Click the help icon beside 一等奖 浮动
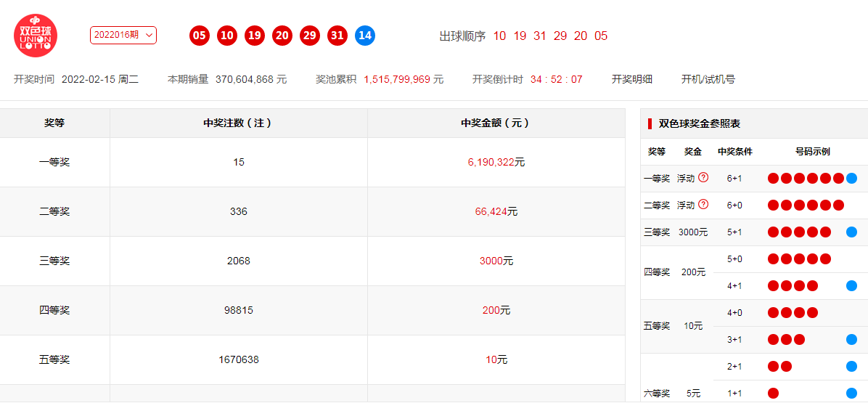The image size is (868, 403). (703, 178)
